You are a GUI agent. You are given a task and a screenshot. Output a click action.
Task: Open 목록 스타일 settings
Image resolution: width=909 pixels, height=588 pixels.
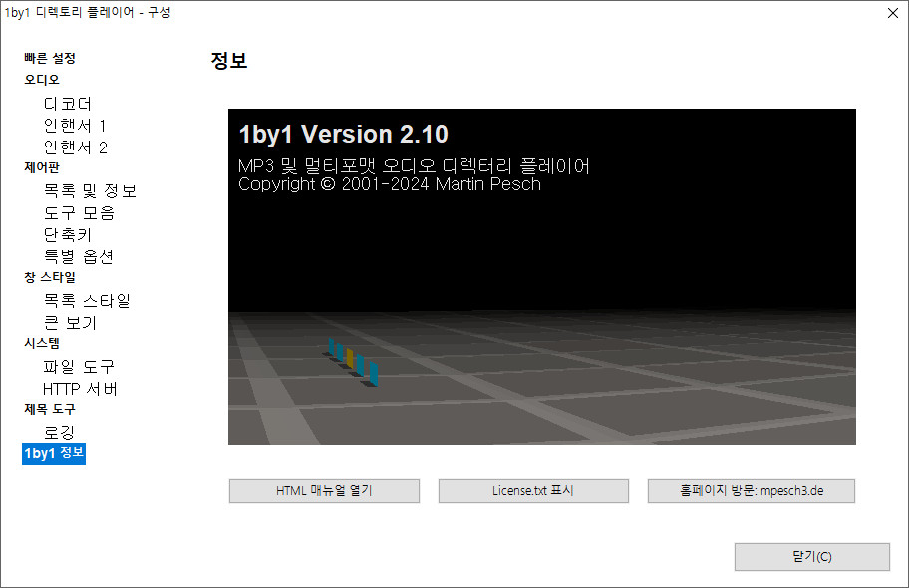coord(87,300)
